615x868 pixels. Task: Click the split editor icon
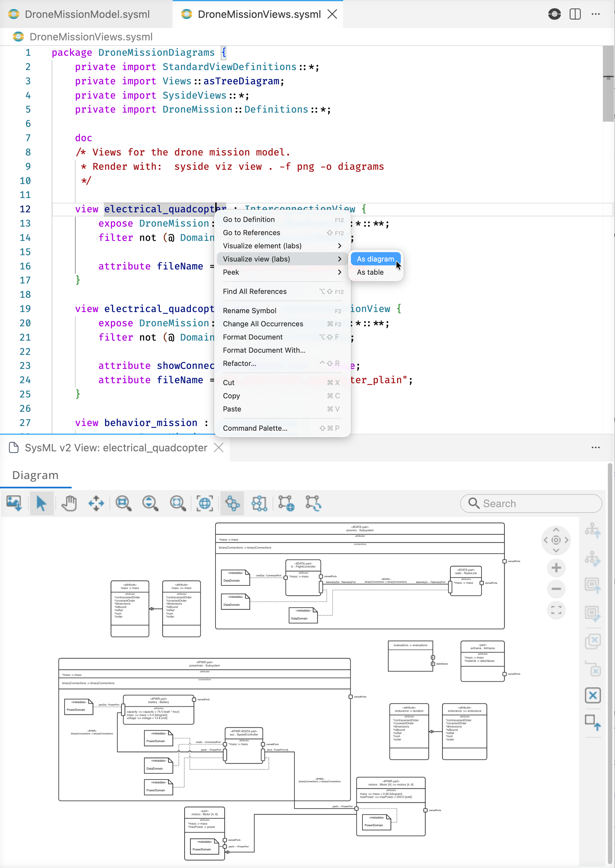[x=575, y=14]
